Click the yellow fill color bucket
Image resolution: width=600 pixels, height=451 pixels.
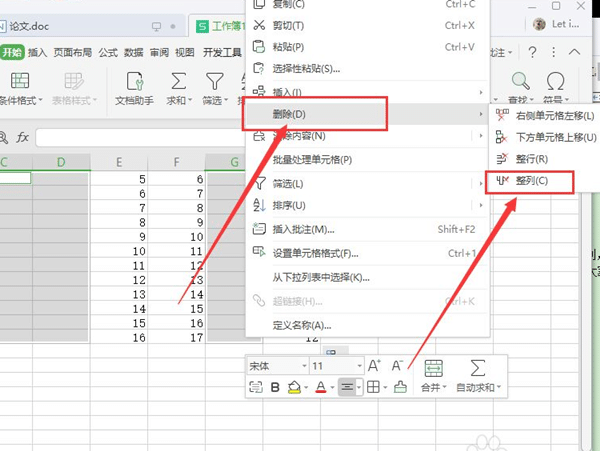(x=295, y=388)
